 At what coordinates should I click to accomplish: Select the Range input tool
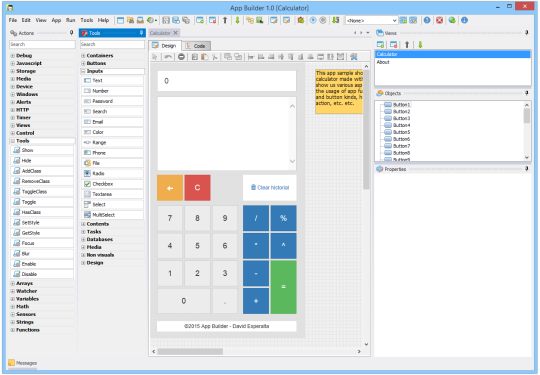113,143
